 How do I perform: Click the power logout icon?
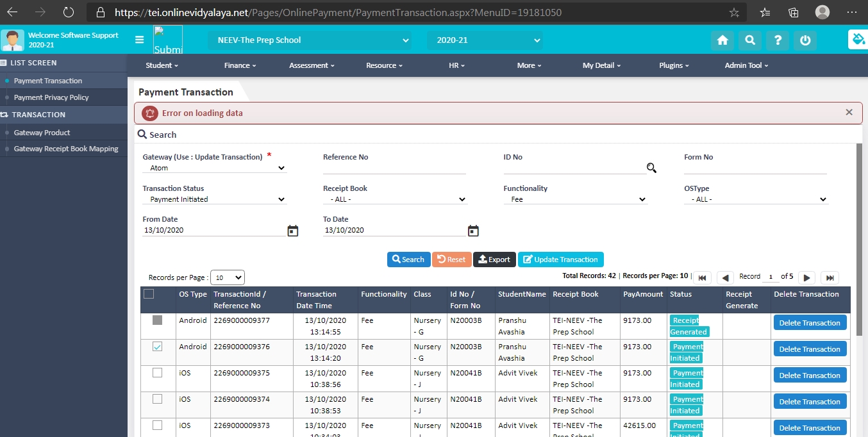coord(805,40)
